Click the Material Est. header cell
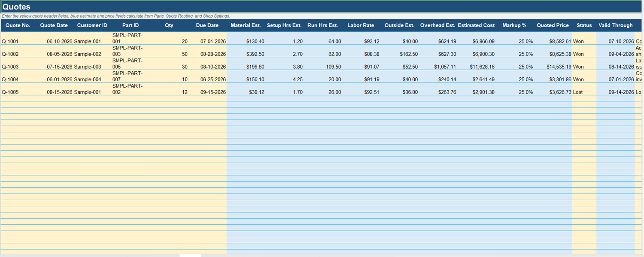Viewport: 644px width, 257px height. click(x=246, y=25)
